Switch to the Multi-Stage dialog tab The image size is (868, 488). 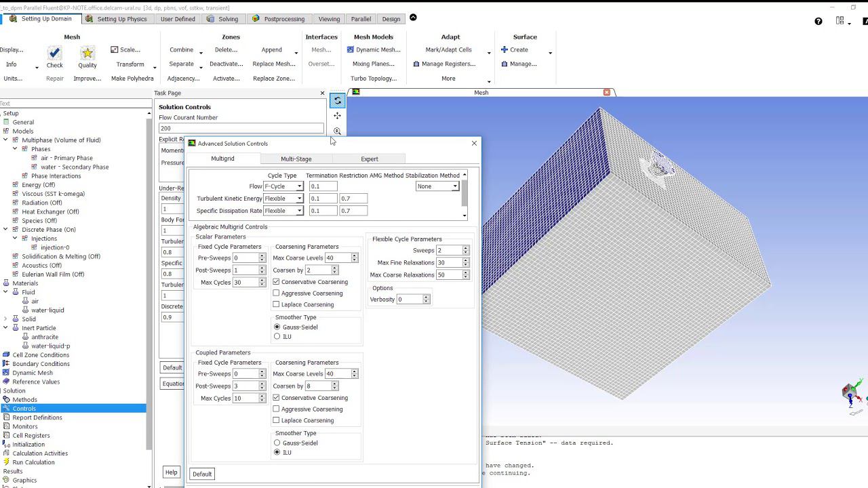296,159
